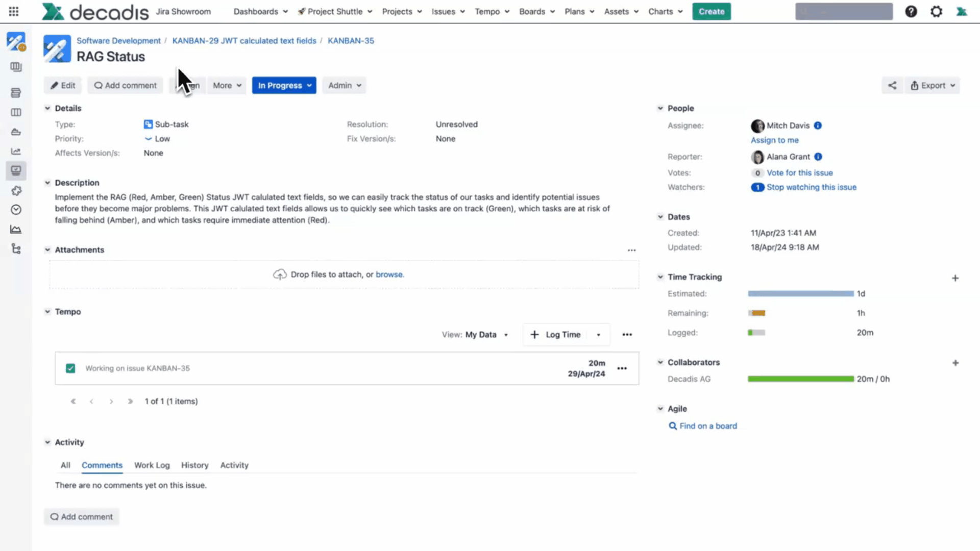The width and height of the screenshot is (980, 551).
Task: Open the Boards menu
Action: click(536, 11)
